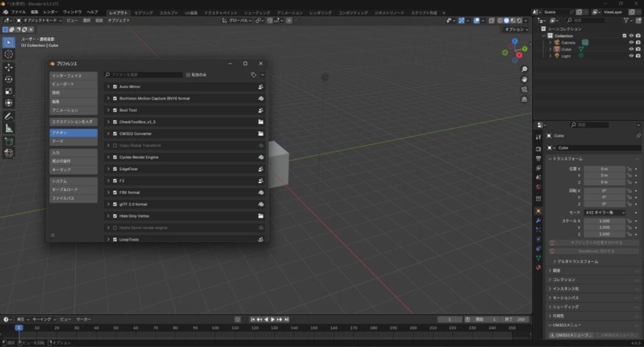Open the Material properties tab icon
Image resolution: width=644 pixels, height=347 pixels.
coord(538,267)
